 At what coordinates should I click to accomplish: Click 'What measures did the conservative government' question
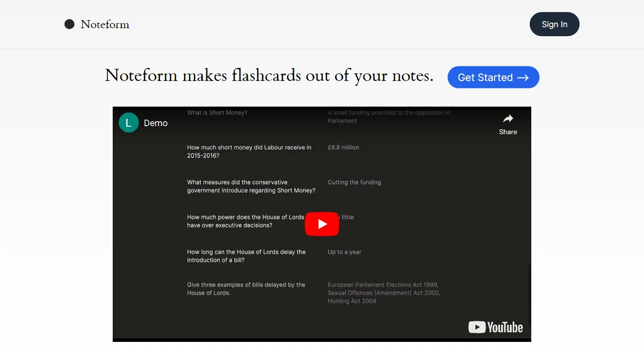(251, 186)
